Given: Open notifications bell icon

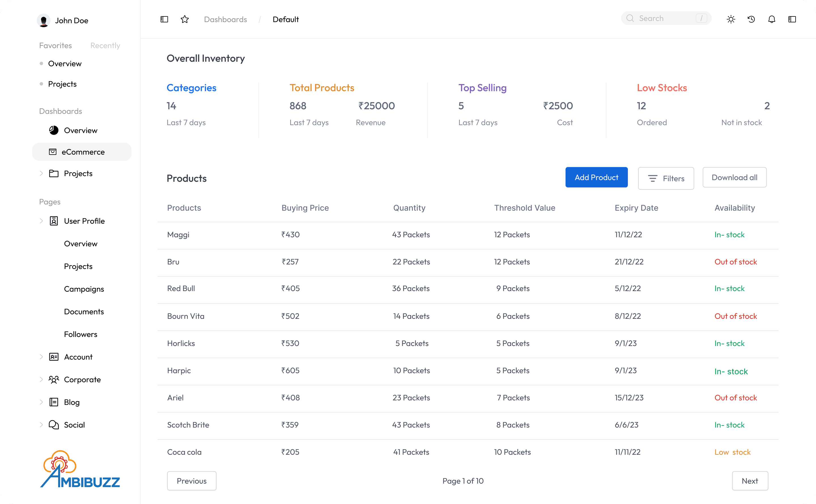Looking at the screenshot, I should (772, 19).
